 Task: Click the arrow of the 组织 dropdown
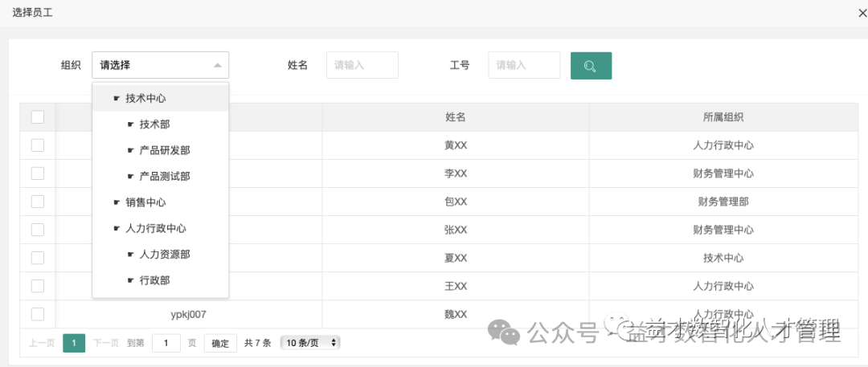[218, 65]
